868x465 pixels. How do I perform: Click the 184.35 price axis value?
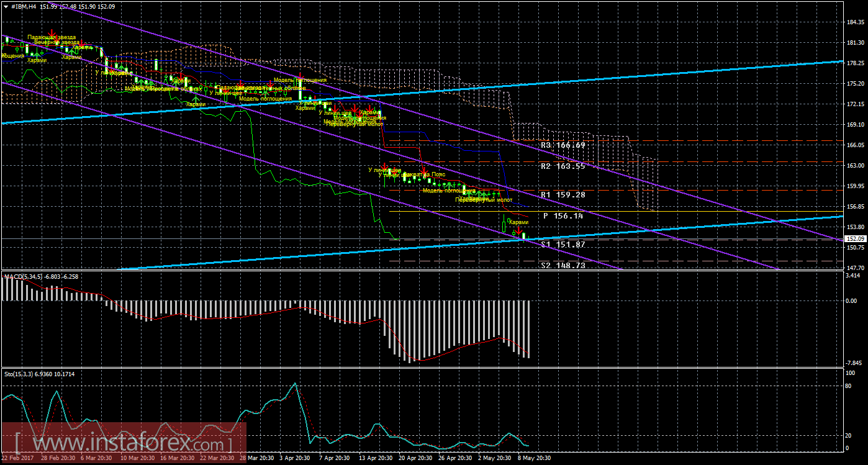pyautogui.click(x=855, y=22)
